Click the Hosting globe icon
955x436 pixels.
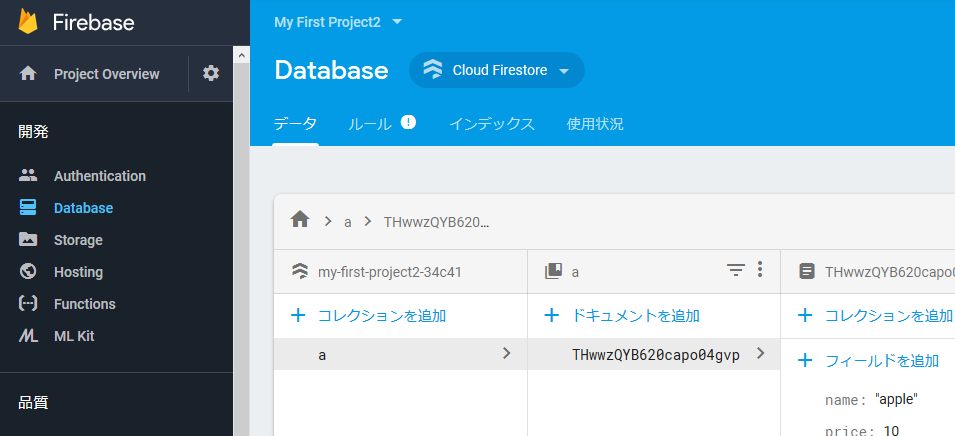click(x=28, y=272)
